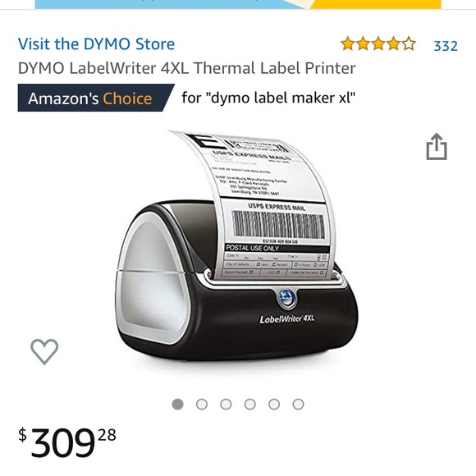Image resolution: width=476 pixels, height=476 pixels.
Task: Click the DYMO LabelWriter 4XL product title
Action: [186, 68]
